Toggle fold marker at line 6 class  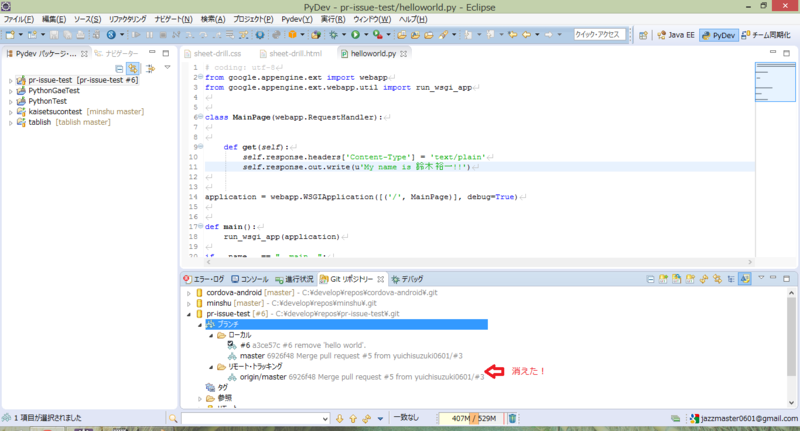[201, 117]
